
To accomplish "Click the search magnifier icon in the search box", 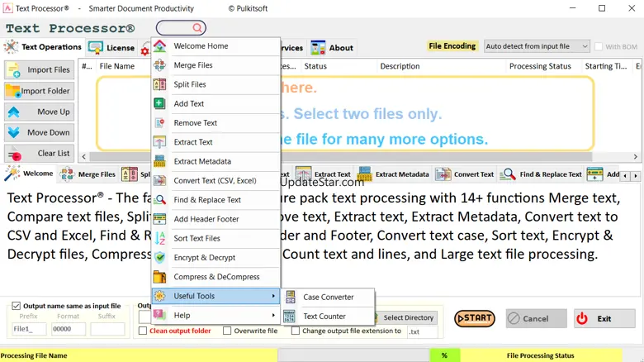I will pyautogui.click(x=197, y=28).
